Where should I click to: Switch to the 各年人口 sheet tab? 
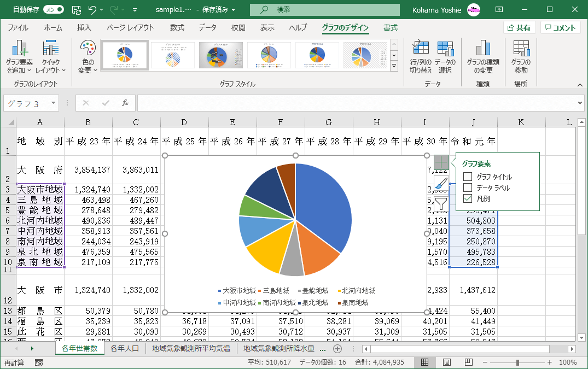coord(125,348)
